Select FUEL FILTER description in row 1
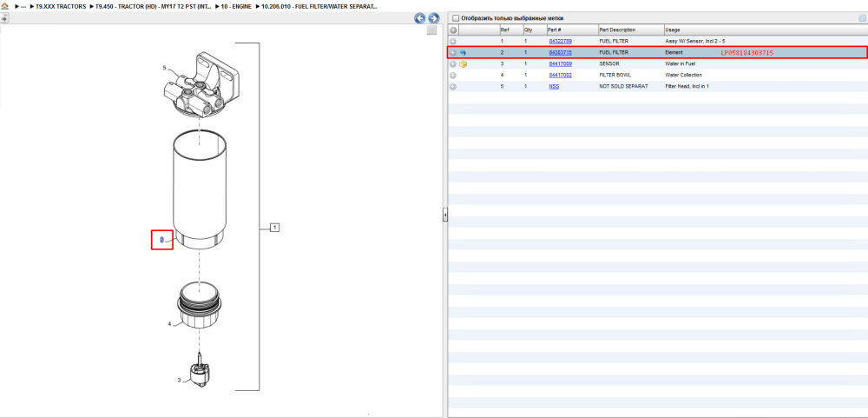The image size is (868, 418). point(614,41)
